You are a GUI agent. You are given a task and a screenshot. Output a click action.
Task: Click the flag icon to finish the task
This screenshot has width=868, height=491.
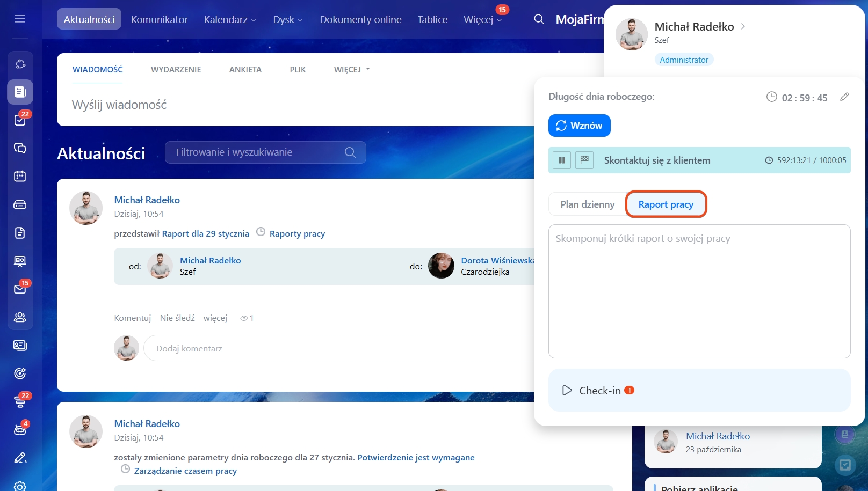coord(584,160)
